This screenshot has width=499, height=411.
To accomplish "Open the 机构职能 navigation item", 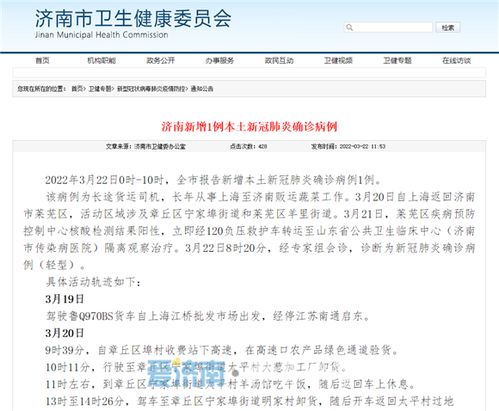I will [101, 60].
